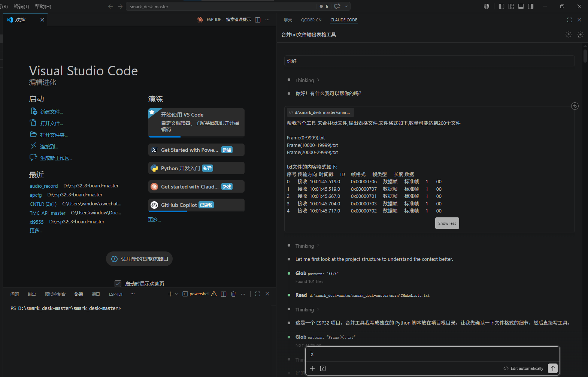Screen dimensions: 588x377
Task: Start new Claude Code conversation icon
Action: [x=581, y=34]
